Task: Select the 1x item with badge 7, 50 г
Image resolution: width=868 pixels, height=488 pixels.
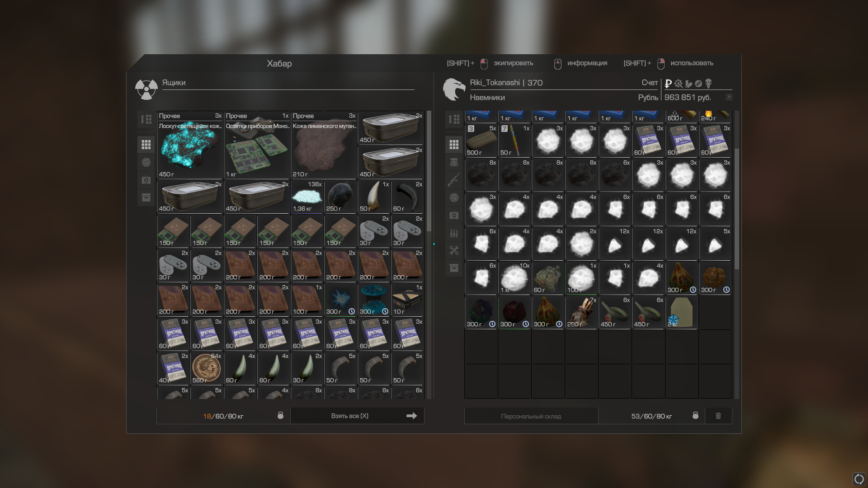Action: point(515,141)
